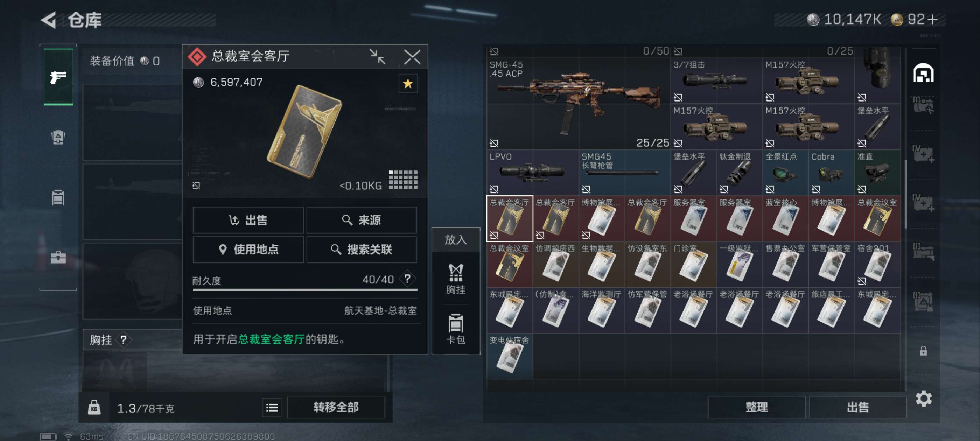Image resolution: width=980 pixels, height=441 pixels.
Task: Place item into 胸挂 chest rig
Action: pyautogui.click(x=455, y=279)
